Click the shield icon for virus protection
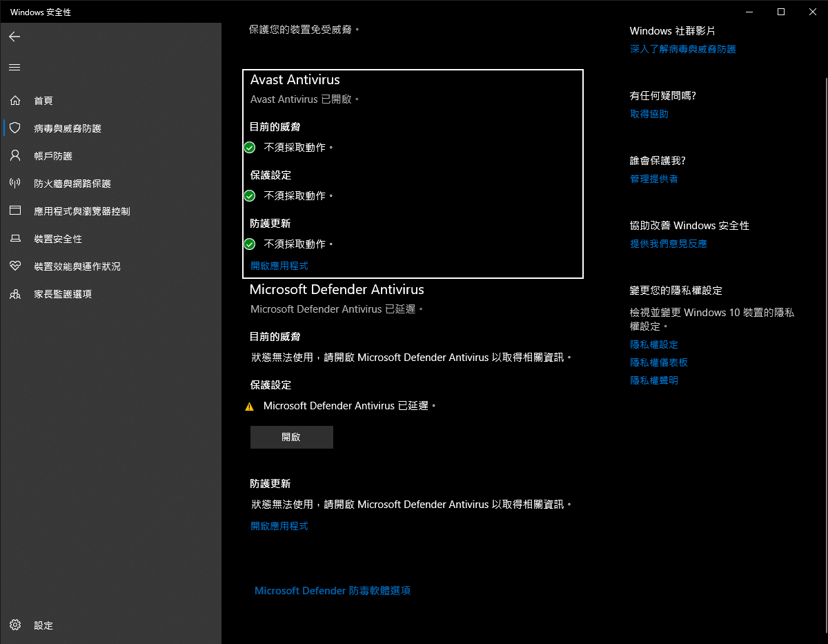828x644 pixels. 14,128
